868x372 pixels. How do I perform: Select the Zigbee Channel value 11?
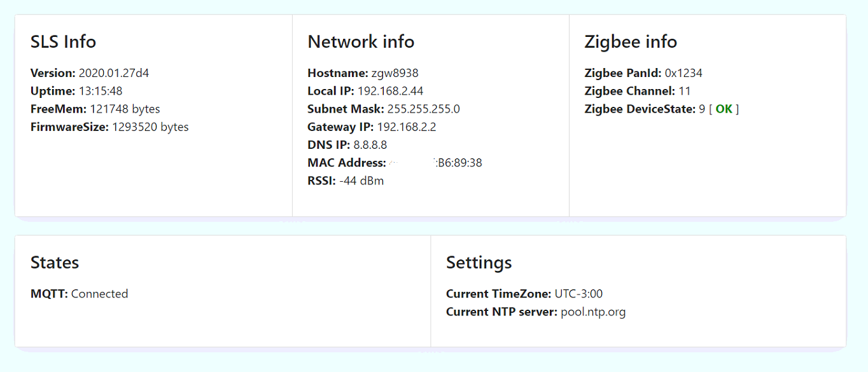click(x=685, y=91)
